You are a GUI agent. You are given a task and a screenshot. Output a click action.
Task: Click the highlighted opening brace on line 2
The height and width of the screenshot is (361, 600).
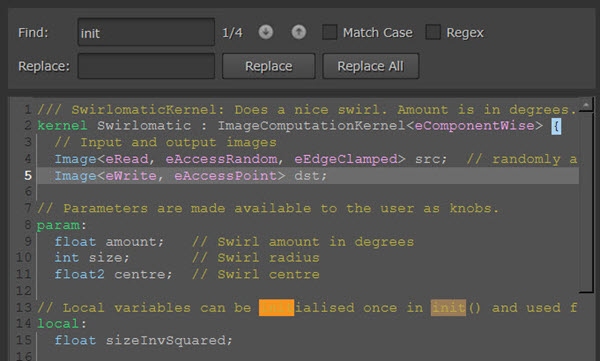coord(556,126)
